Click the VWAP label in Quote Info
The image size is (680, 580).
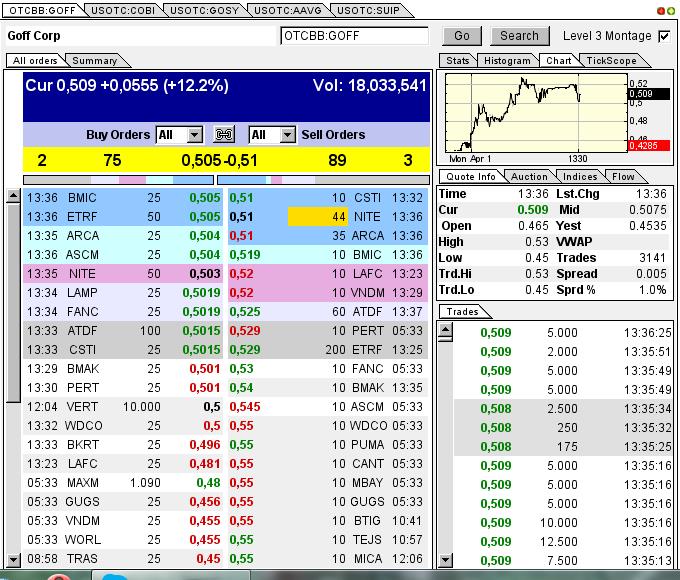coord(574,242)
